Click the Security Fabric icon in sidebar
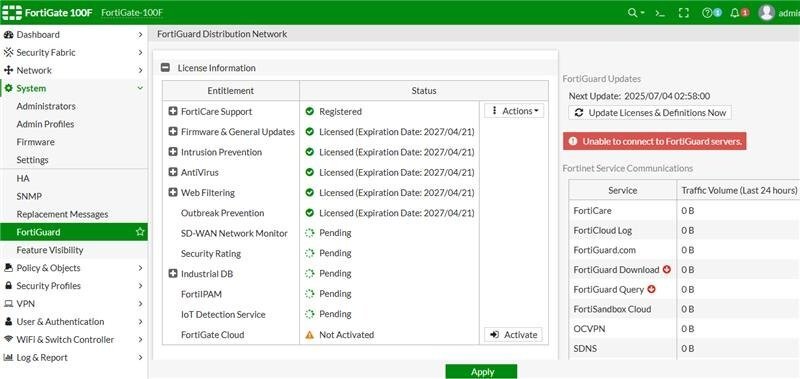 pos(8,53)
